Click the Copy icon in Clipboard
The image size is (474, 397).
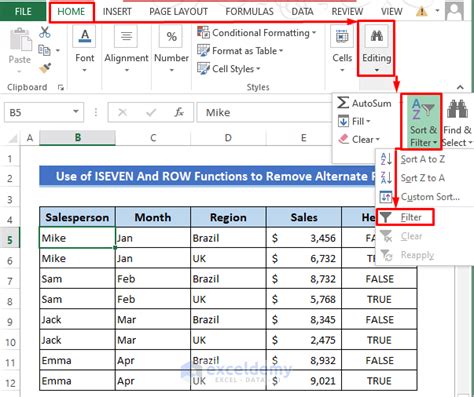[x=44, y=50]
